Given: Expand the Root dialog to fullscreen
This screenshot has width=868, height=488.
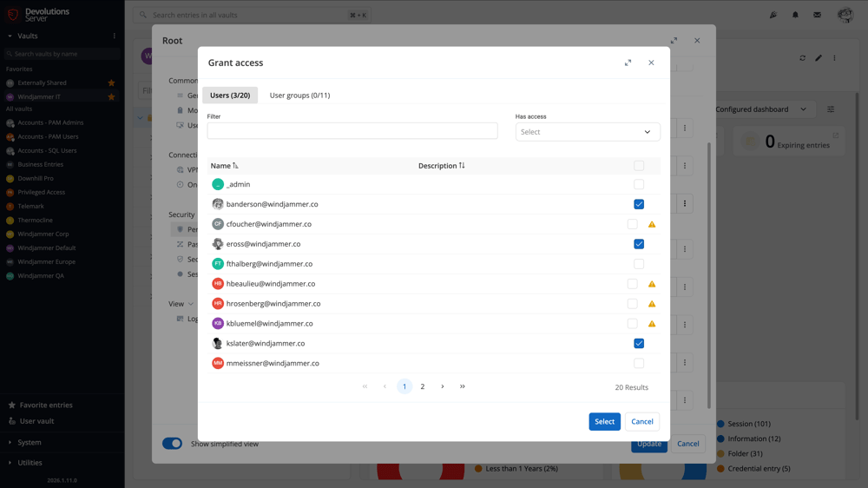Looking at the screenshot, I should 674,41.
